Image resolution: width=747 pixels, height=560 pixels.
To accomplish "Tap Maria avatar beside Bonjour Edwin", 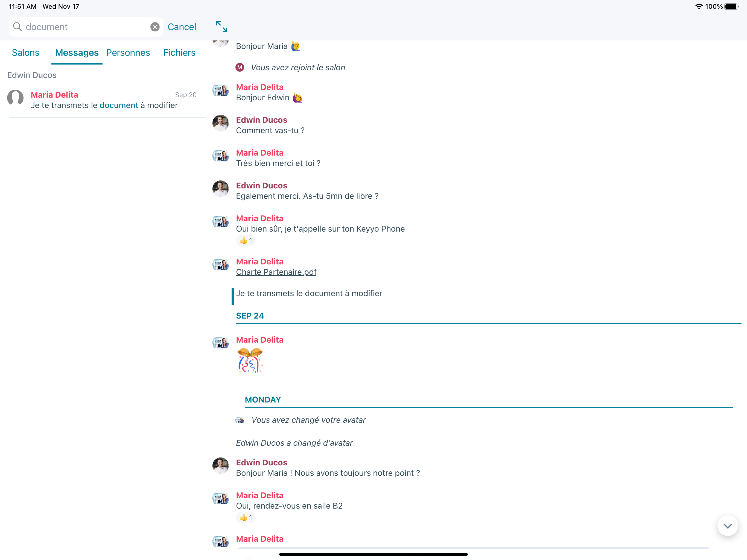I will 221,90.
